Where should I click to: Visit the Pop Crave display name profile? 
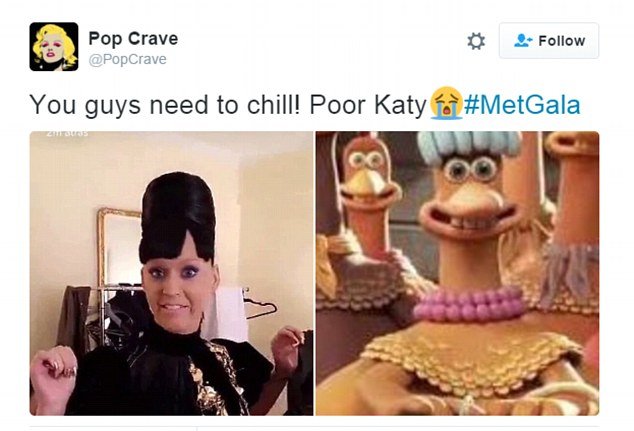[x=133, y=39]
